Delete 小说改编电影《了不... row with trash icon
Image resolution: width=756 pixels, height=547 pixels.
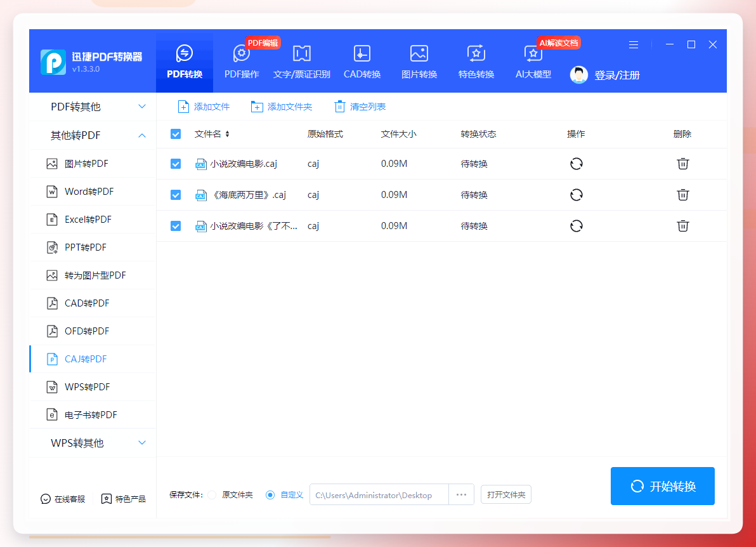point(682,226)
